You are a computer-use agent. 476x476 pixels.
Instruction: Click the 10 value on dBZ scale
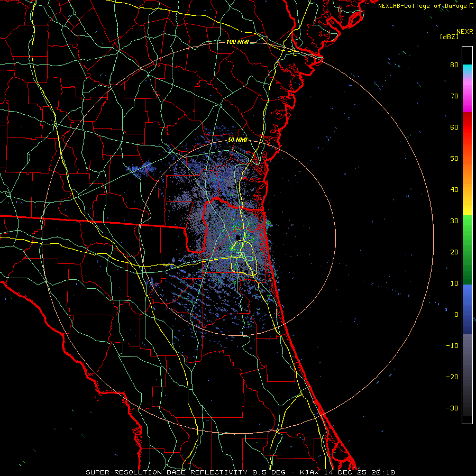(454, 283)
